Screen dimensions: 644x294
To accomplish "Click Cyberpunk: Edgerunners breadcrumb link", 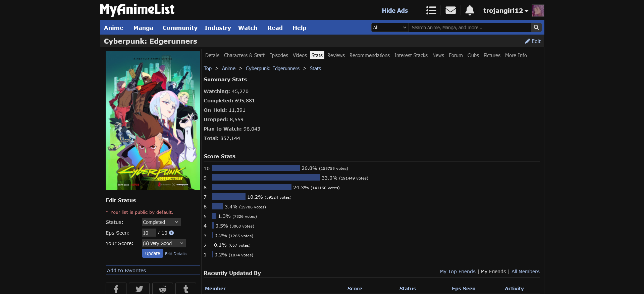I will [273, 68].
